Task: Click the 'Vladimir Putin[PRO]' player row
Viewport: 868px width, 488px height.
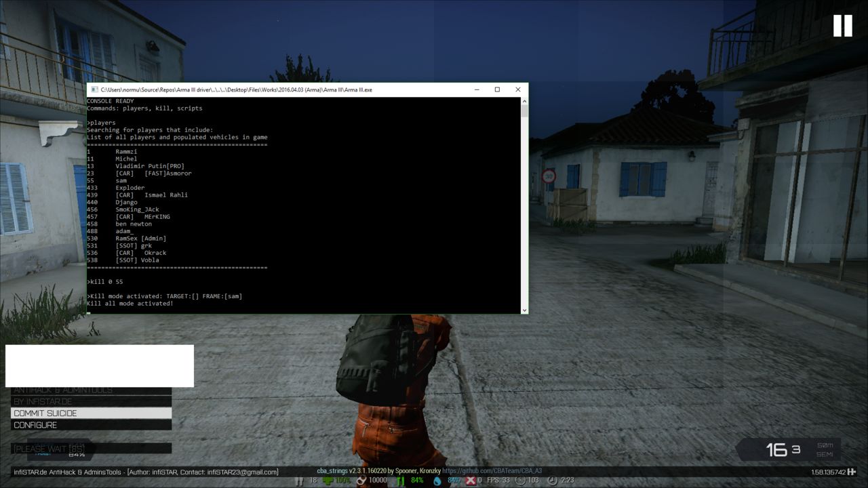Action: point(136,166)
